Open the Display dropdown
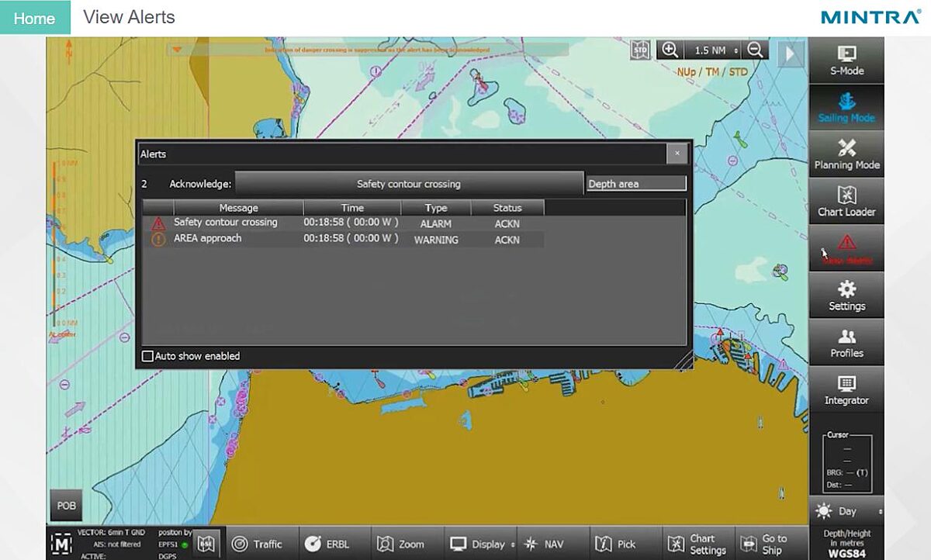931x560 pixels. (x=482, y=544)
